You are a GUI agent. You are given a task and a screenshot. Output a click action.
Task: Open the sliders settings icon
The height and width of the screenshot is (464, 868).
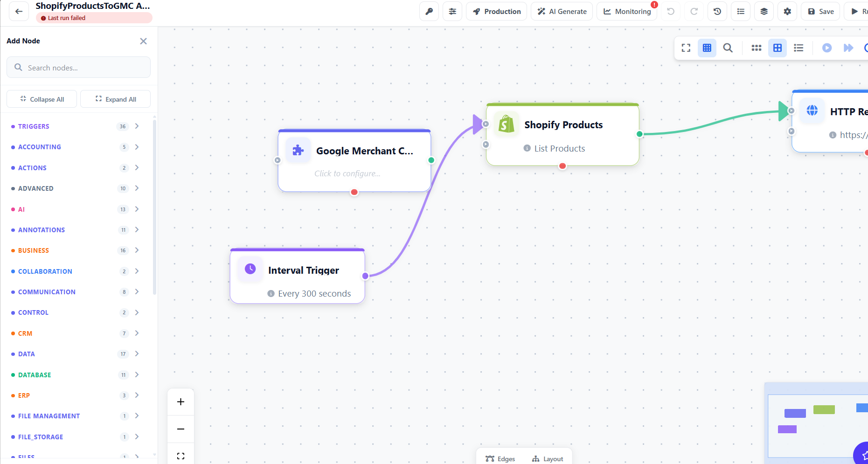[x=452, y=12]
